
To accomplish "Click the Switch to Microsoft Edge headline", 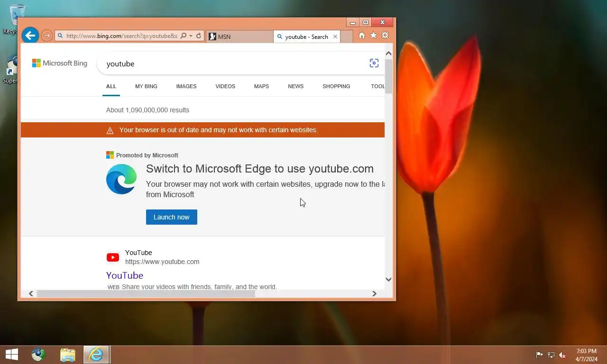I will pyautogui.click(x=260, y=169).
